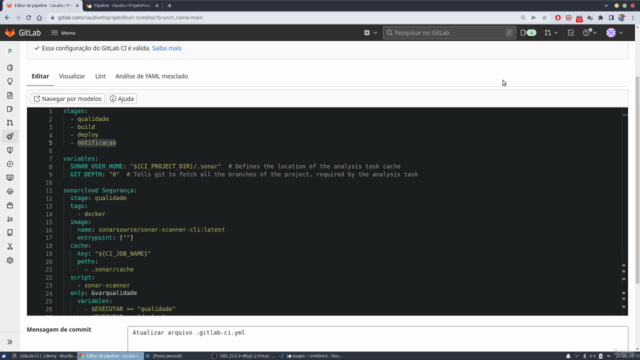Open the to-do list icon
The height and width of the screenshot is (360, 640).
point(571,33)
